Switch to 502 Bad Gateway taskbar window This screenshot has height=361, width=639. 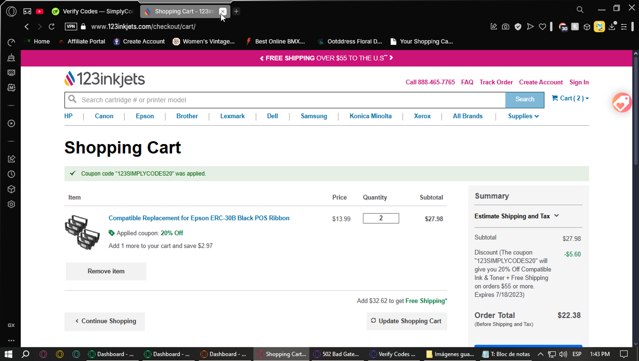[337, 354]
